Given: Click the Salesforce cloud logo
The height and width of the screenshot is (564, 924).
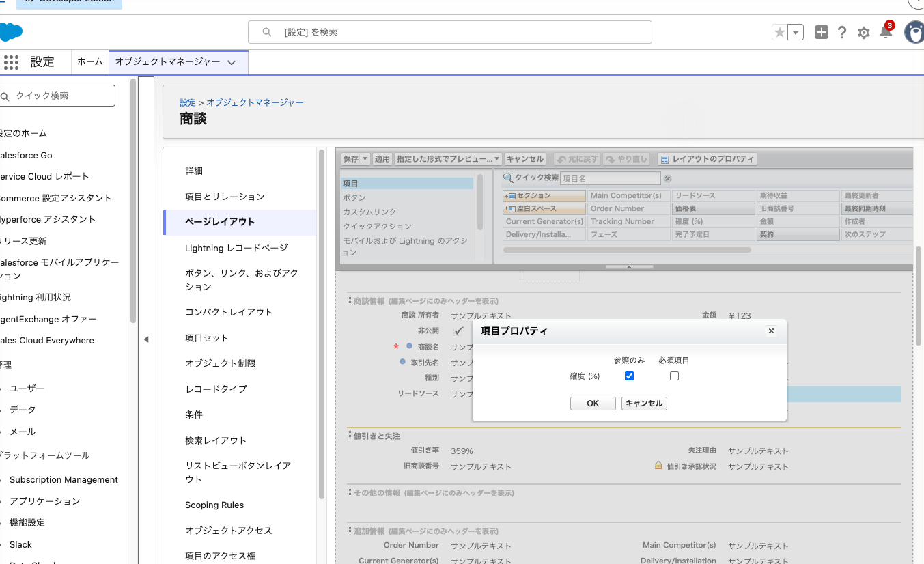Looking at the screenshot, I should click(x=11, y=31).
